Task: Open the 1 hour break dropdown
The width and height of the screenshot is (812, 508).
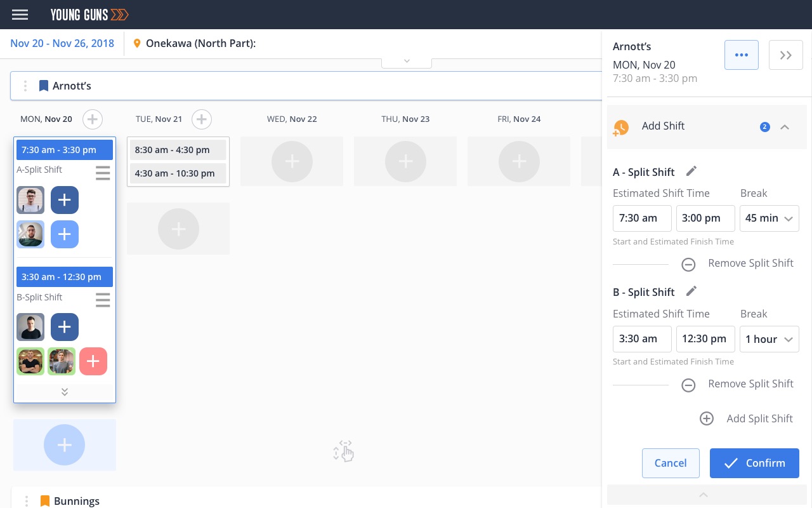Action: (x=769, y=338)
